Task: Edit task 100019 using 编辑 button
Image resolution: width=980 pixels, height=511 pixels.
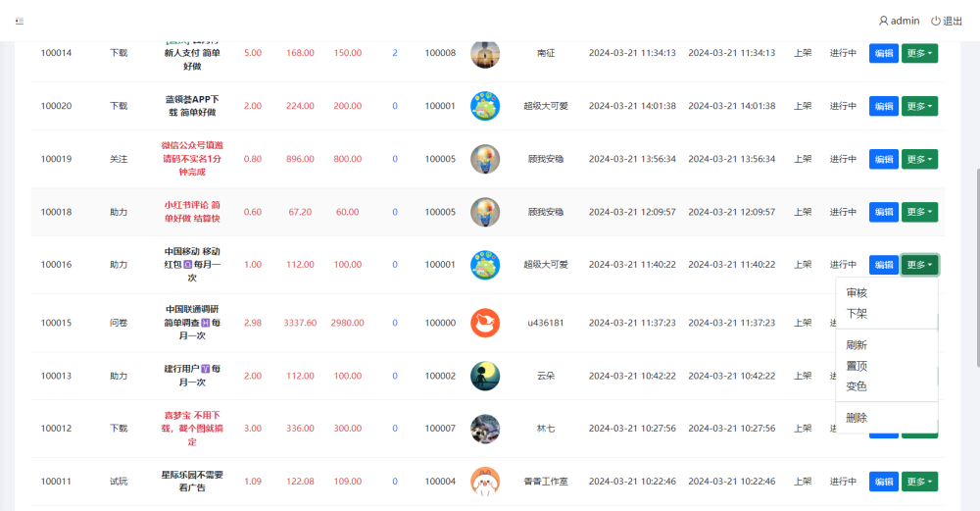Action: point(883,159)
